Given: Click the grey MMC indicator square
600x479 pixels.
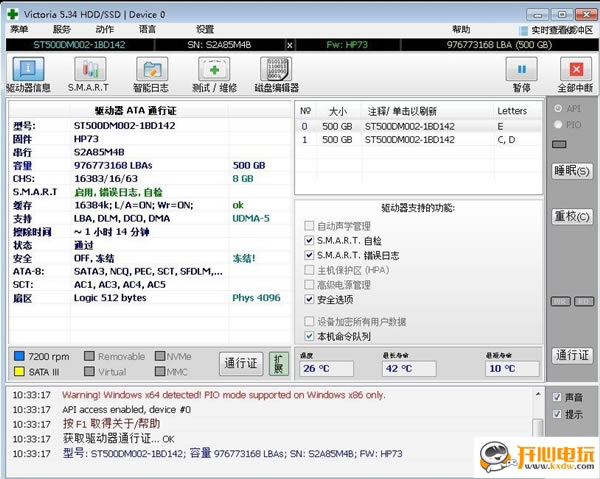Looking at the screenshot, I should tap(160, 371).
